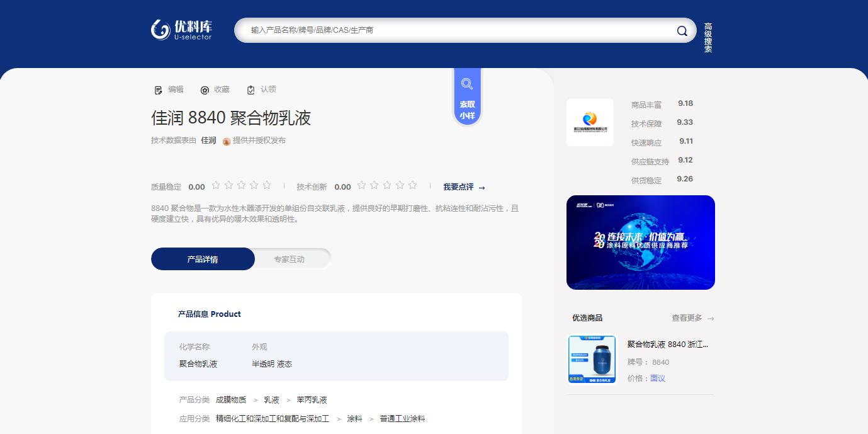Rate fifth star for 质量稳定
This screenshot has height=434, width=868.
(267, 185)
